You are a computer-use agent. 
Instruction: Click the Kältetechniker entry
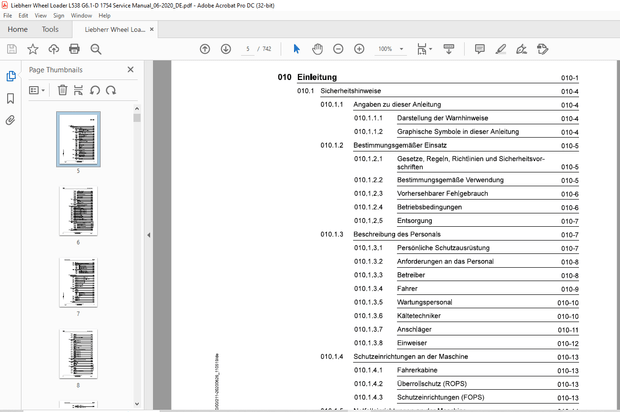click(x=419, y=316)
